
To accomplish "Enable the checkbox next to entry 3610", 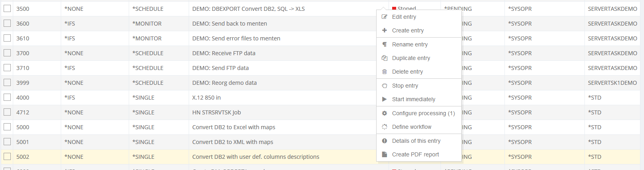I will point(7,38).
